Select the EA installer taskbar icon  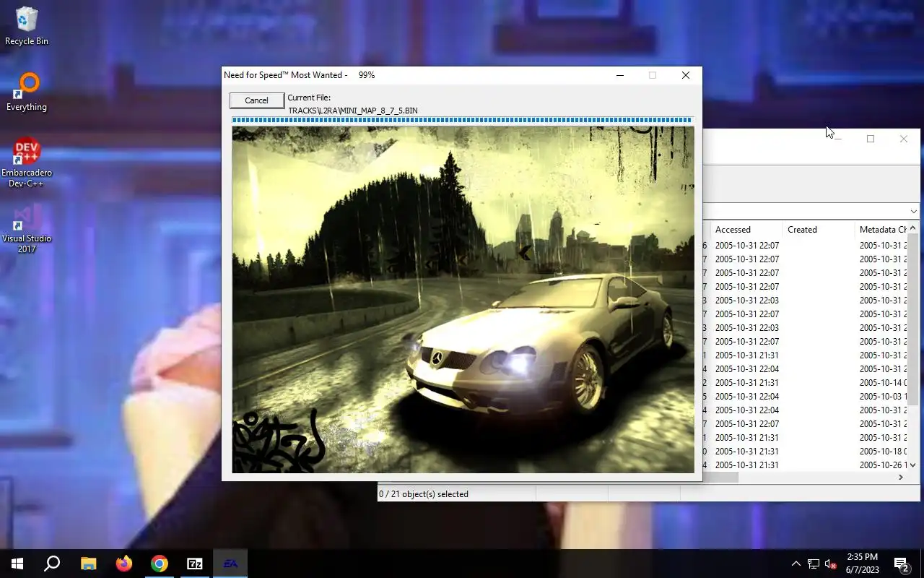click(x=230, y=564)
